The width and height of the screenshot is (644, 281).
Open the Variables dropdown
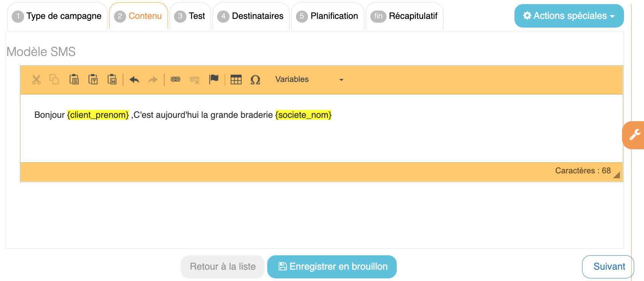point(309,79)
